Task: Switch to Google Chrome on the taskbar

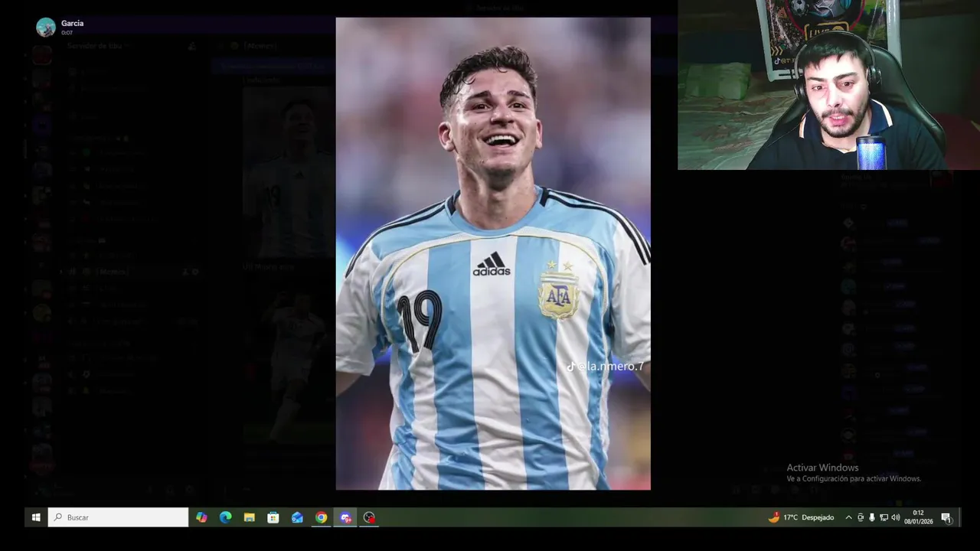Action: coord(321,517)
